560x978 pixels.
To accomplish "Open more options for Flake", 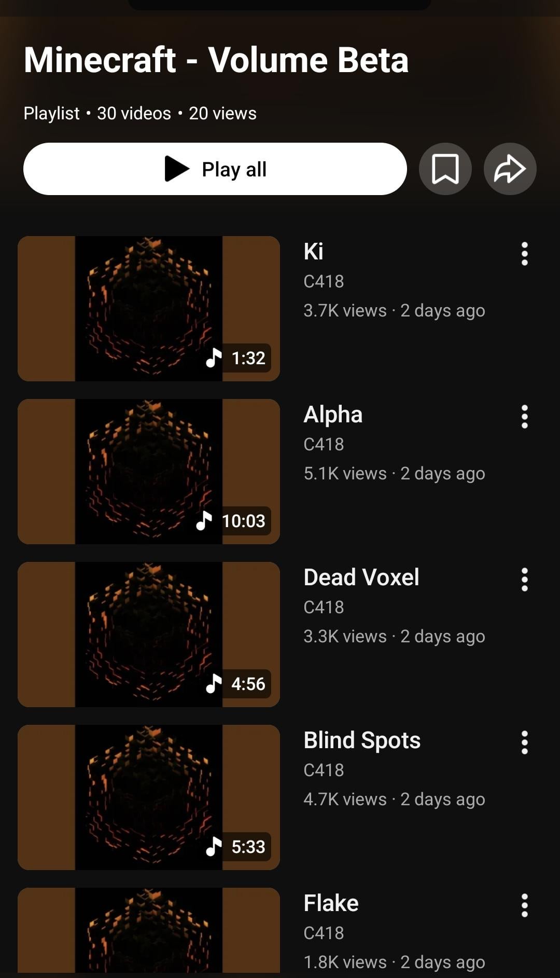I will tap(524, 905).
